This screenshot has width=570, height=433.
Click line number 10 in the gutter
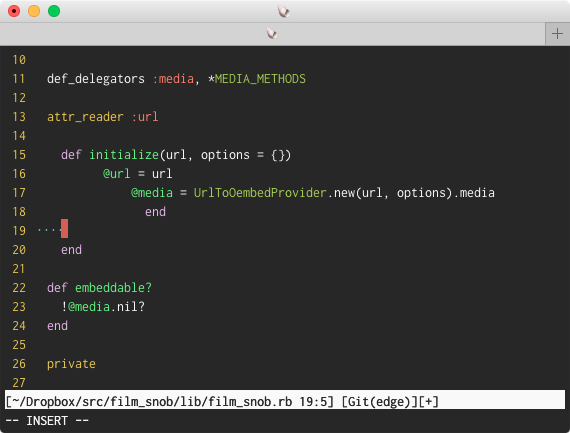(19, 60)
